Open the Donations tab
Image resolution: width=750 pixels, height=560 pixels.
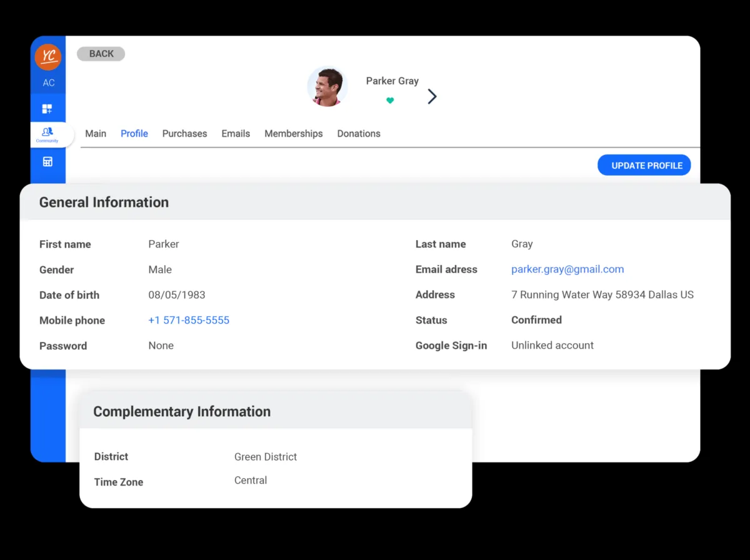tap(359, 134)
